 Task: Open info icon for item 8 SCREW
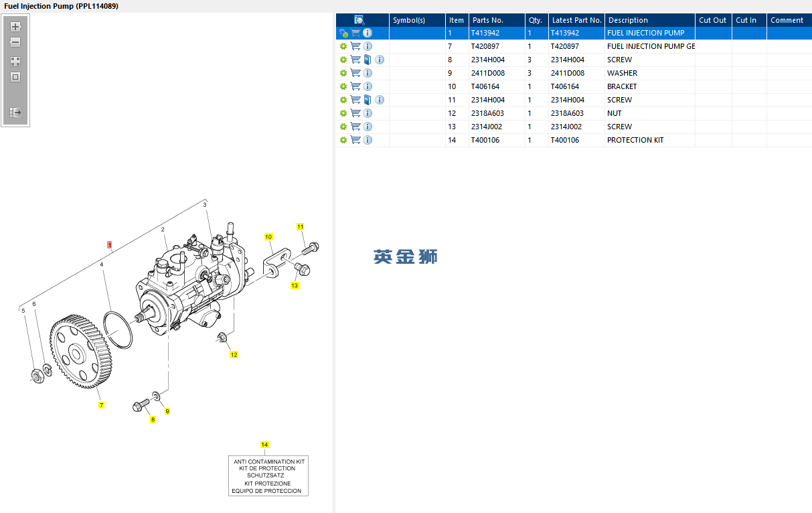coord(380,60)
